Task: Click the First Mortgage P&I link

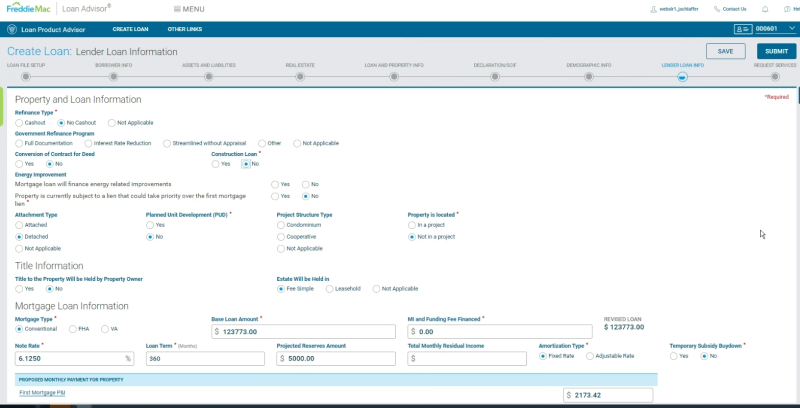Action: (x=42, y=394)
